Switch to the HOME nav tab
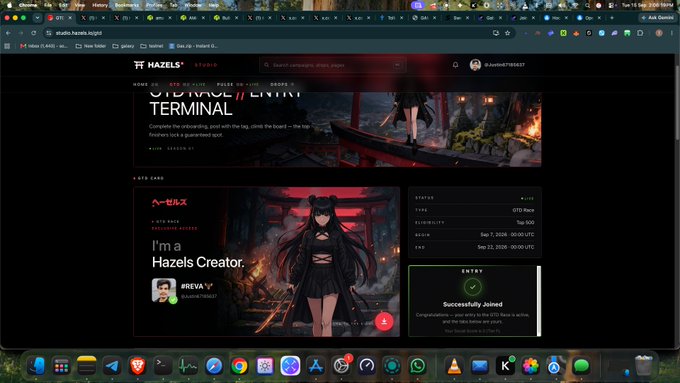 [146, 85]
